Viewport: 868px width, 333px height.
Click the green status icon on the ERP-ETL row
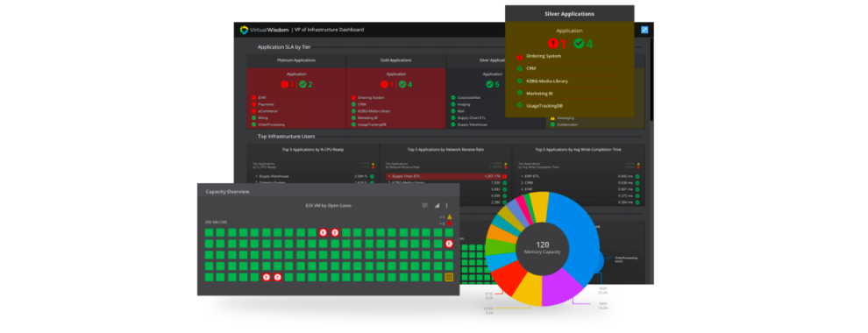637,176
